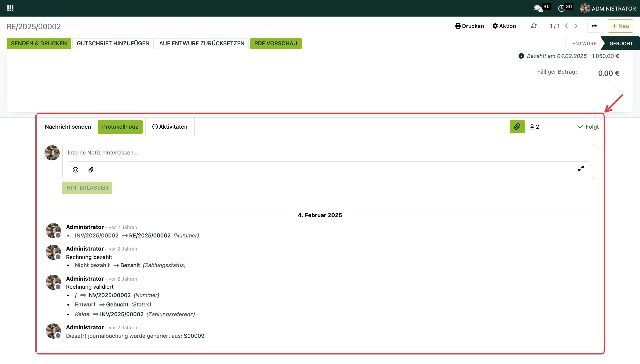Click the 1 / 1 pager counter

point(554,26)
